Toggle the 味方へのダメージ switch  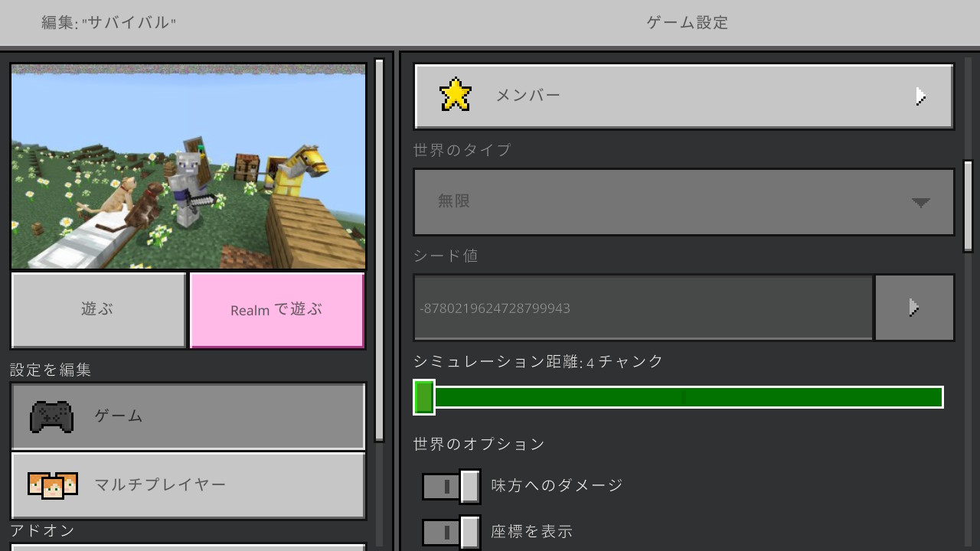(x=451, y=487)
